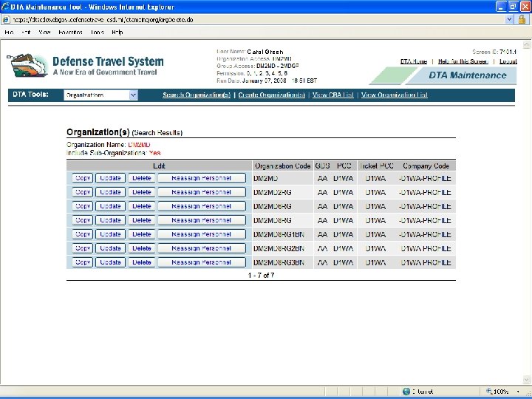Delete the DM2MD organization row

(141, 178)
